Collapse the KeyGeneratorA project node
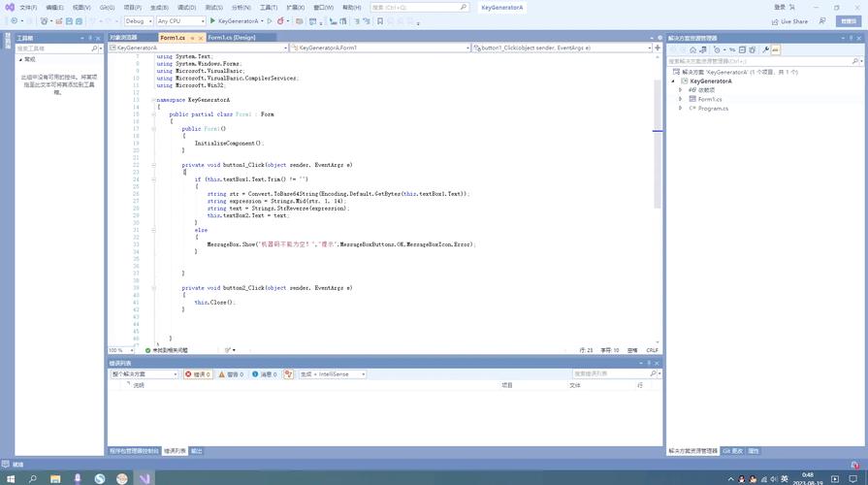The height and width of the screenshot is (485, 868). (674, 81)
